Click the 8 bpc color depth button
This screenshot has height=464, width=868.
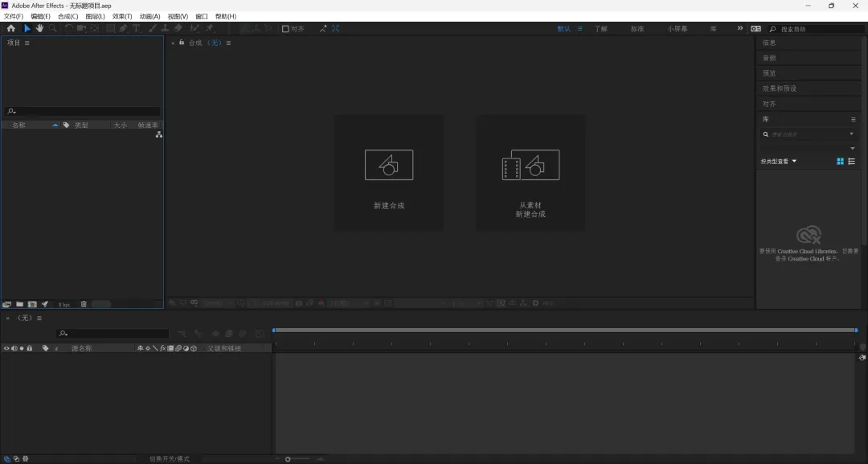(64, 305)
